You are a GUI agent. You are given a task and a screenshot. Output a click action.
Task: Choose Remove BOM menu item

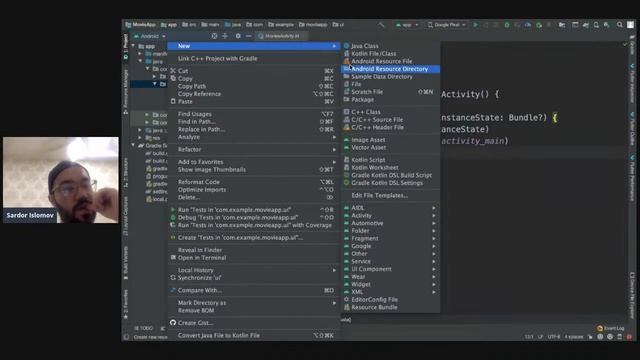(x=254, y=311)
